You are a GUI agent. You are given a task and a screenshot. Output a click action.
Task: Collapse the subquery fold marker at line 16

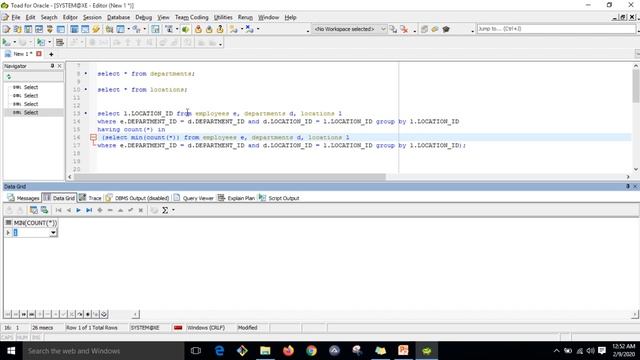(x=93, y=138)
